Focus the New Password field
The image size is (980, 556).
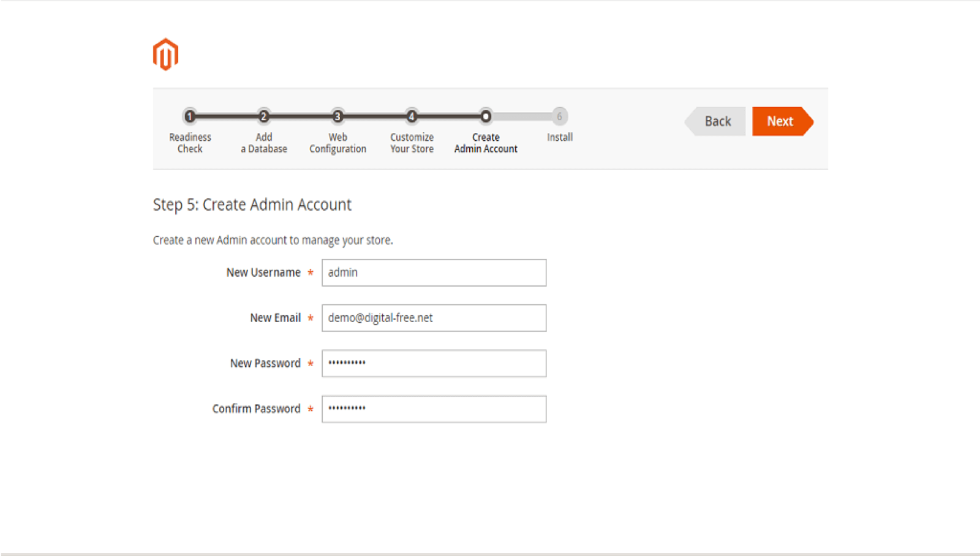click(x=434, y=363)
